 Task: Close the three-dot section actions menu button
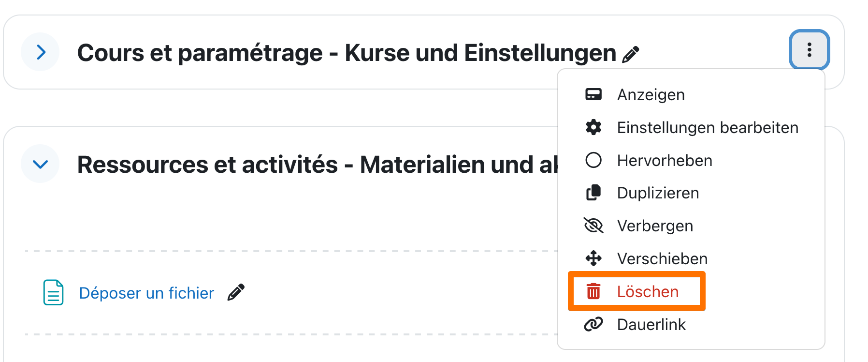coord(809,50)
